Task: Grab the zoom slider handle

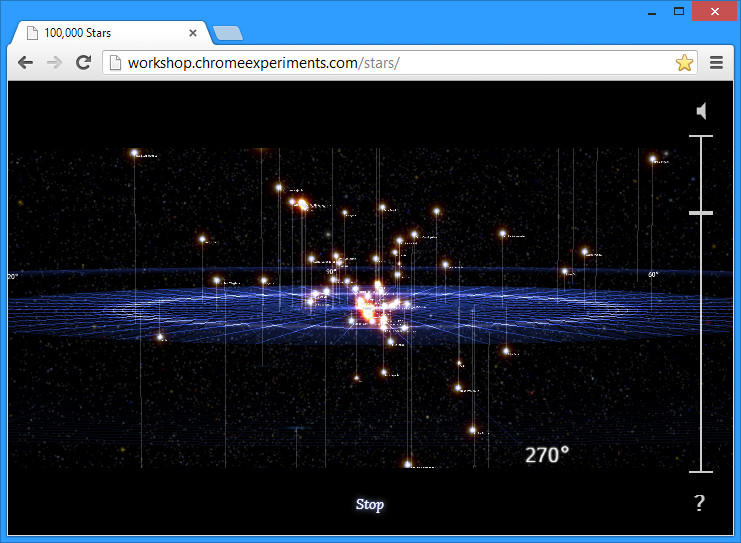Action: 701,213
